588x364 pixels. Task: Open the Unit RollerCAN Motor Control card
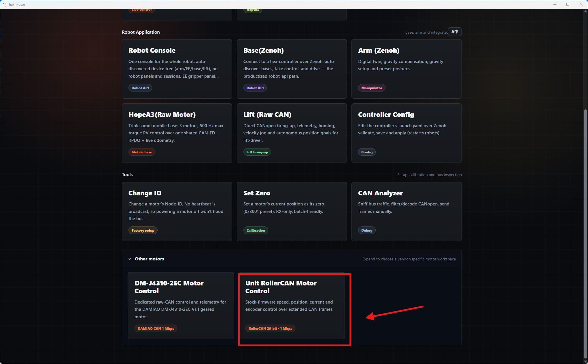[292, 306]
